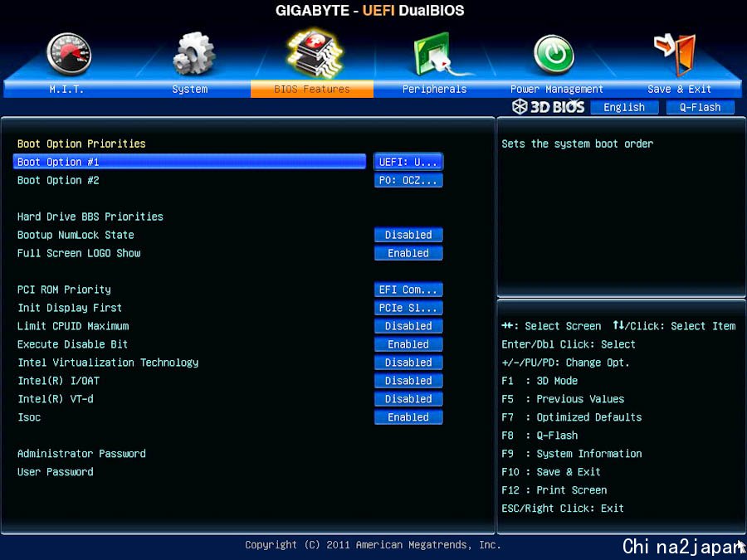Switch to the M.I.T. tab

pos(66,89)
